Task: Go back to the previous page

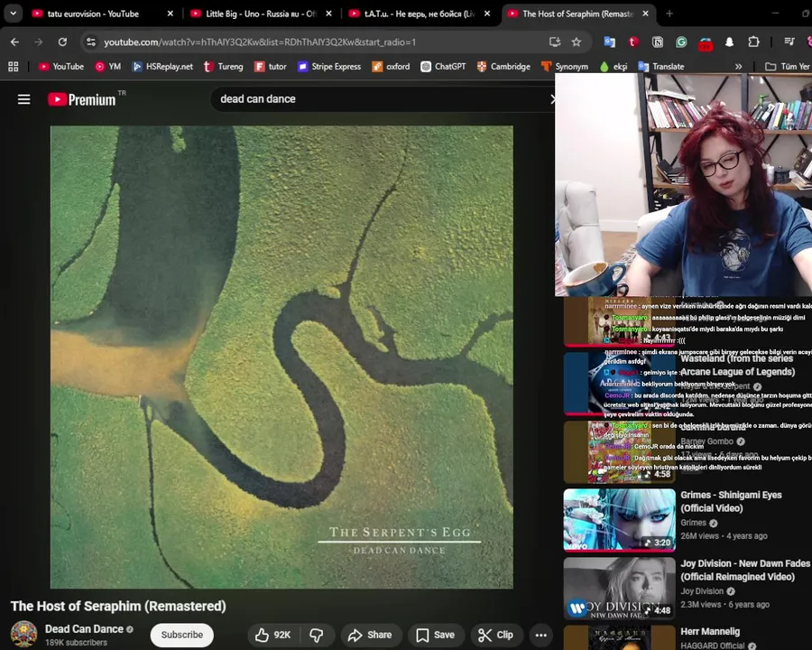Action: pyautogui.click(x=14, y=42)
